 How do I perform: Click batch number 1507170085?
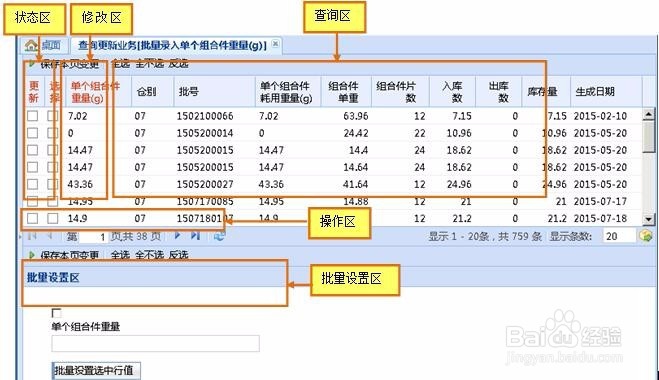pyautogui.click(x=205, y=201)
